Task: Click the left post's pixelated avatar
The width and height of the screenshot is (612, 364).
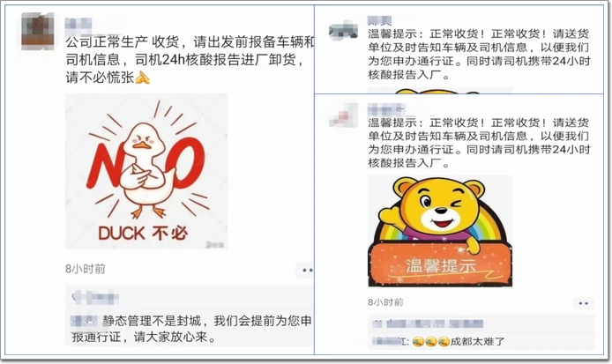Action: (x=37, y=31)
